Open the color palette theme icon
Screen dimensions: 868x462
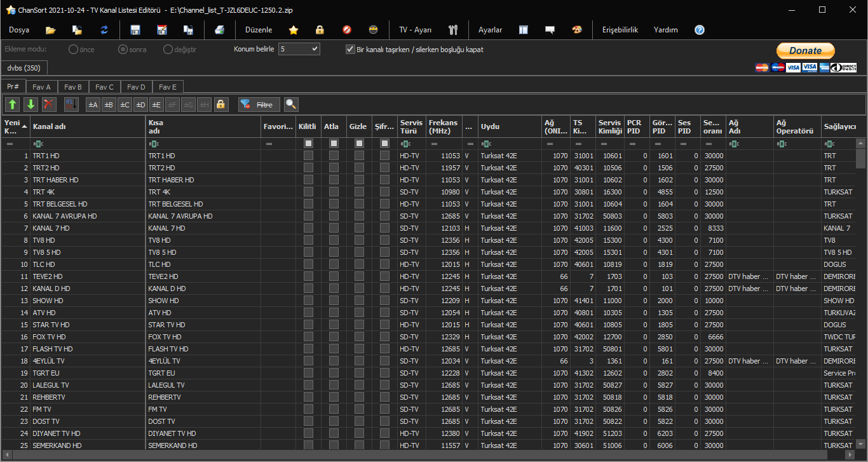click(x=576, y=30)
